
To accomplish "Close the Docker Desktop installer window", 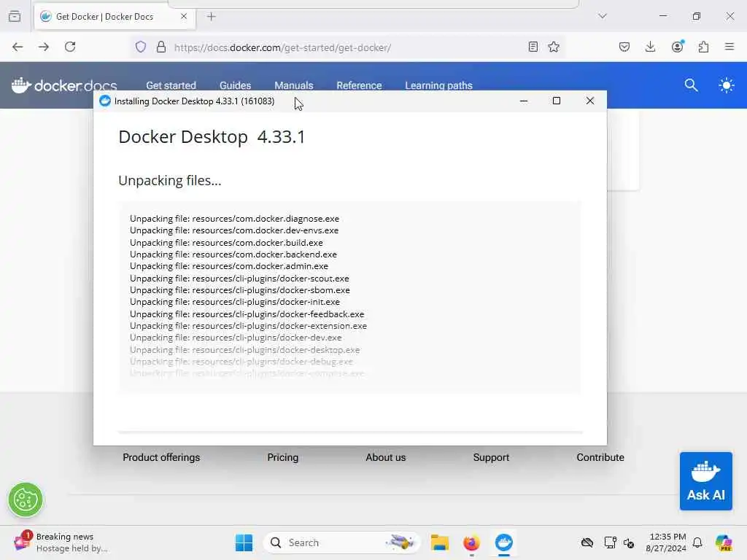I will [589, 101].
